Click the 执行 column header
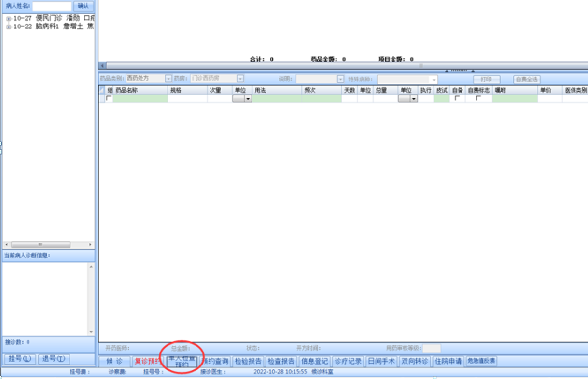The image size is (588, 379). tap(425, 90)
